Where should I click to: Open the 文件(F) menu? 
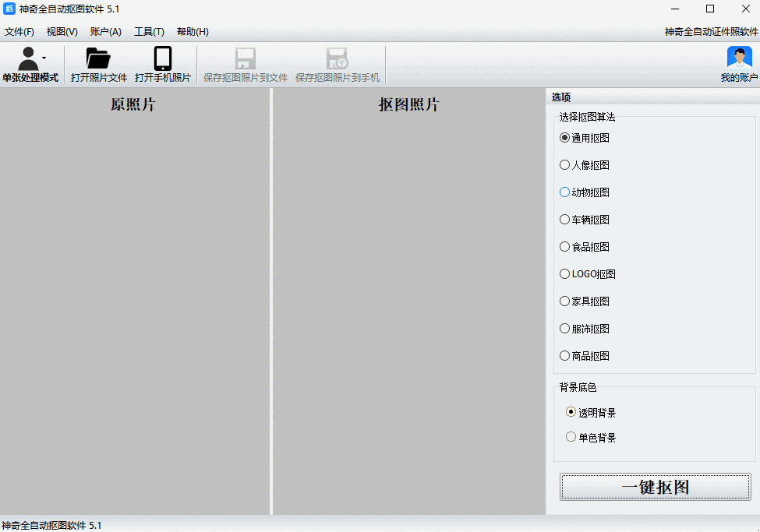coord(19,31)
